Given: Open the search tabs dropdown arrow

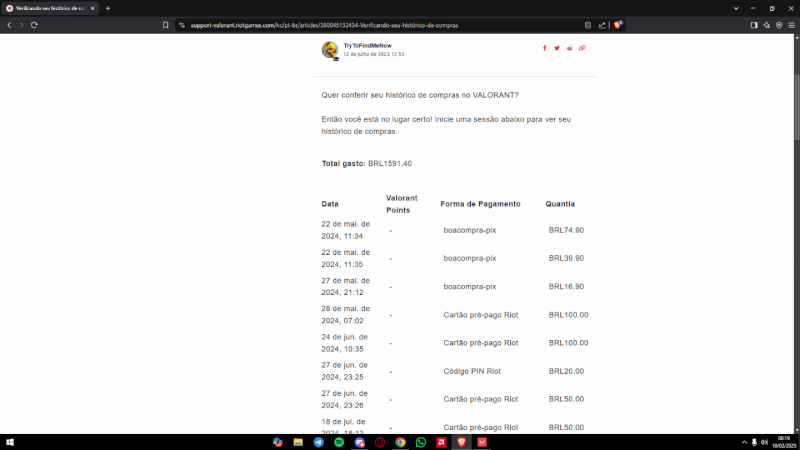Looking at the screenshot, I should pyautogui.click(x=736, y=8).
